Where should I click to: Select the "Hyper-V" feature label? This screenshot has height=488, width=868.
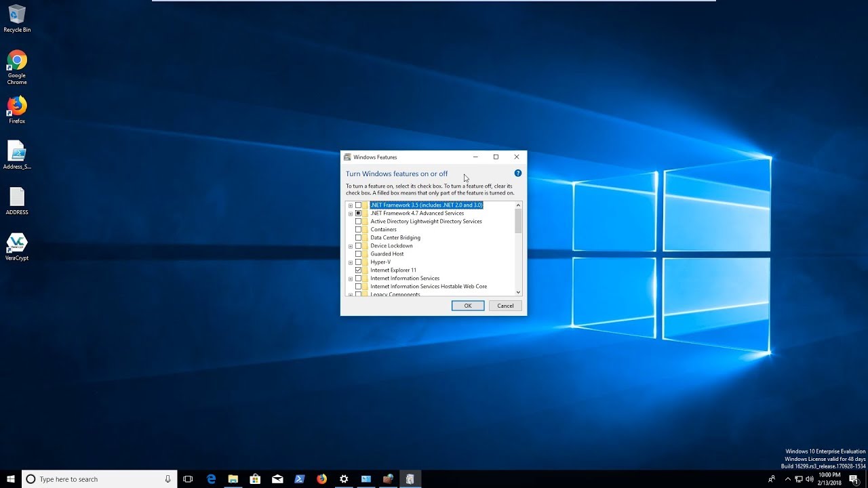[x=380, y=262]
